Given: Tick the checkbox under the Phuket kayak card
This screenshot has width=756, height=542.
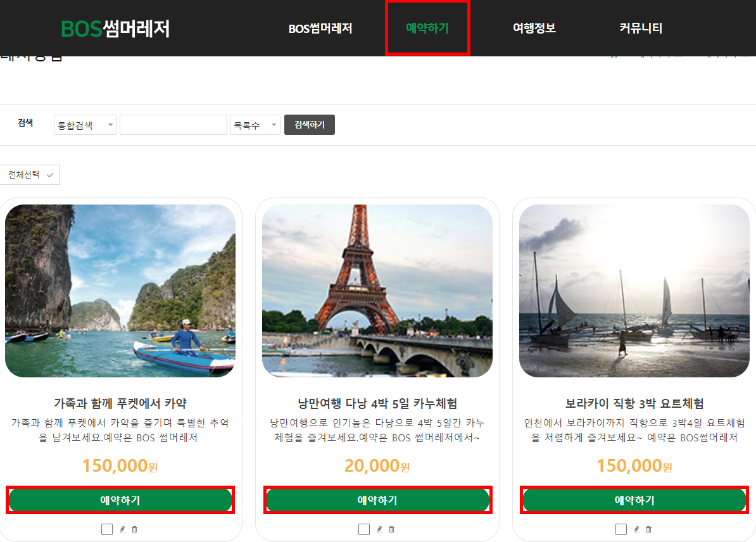Looking at the screenshot, I should click(107, 529).
